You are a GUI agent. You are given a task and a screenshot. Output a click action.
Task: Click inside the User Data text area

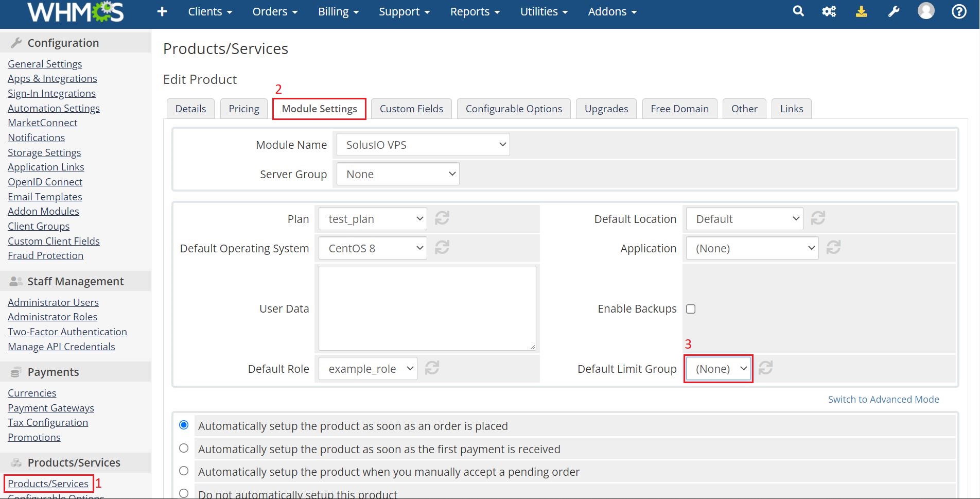click(x=427, y=308)
